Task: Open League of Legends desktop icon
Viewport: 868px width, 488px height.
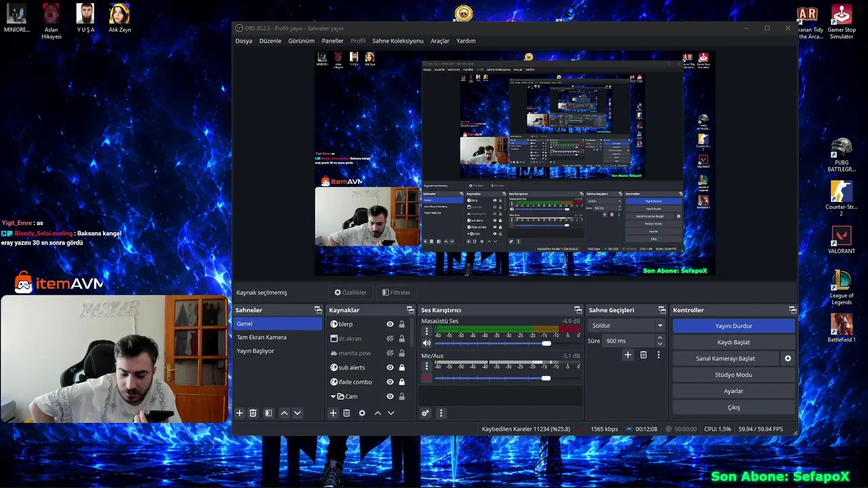Action: [842, 287]
